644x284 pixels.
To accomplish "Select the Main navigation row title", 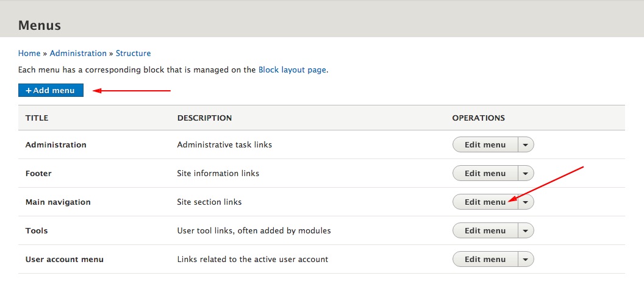I will click(58, 202).
